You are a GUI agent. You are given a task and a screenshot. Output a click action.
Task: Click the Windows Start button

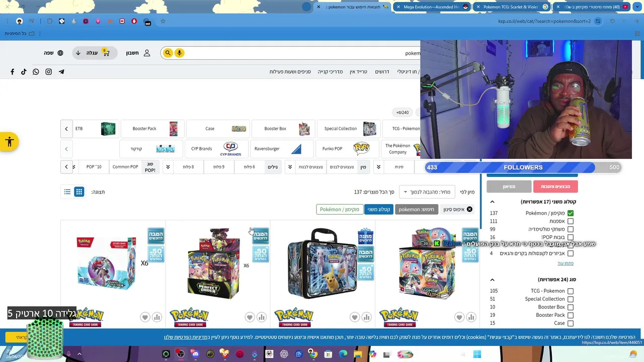click(x=477, y=354)
